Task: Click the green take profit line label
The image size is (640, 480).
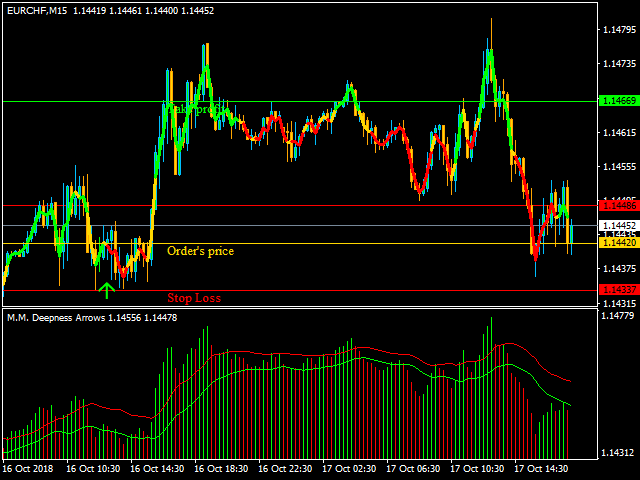Action: coord(198,109)
